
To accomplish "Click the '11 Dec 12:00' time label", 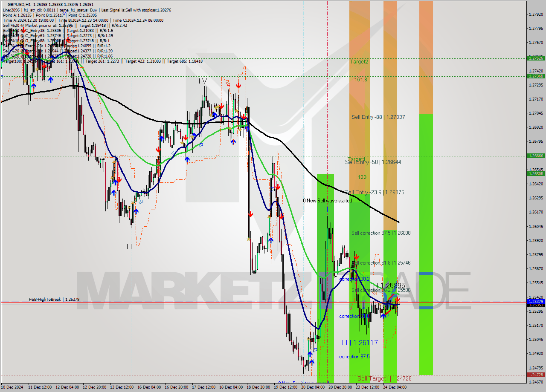I will (40, 387).
